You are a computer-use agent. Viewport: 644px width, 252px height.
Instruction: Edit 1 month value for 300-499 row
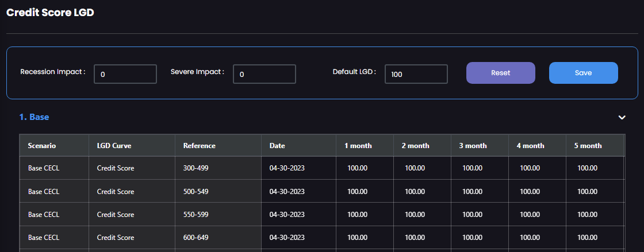(365, 168)
